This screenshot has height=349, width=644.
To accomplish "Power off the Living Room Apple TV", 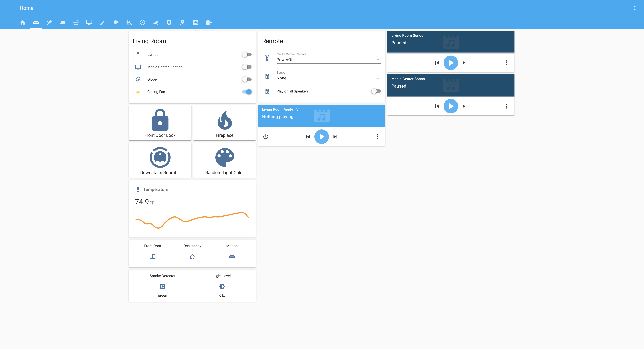I will [x=266, y=137].
